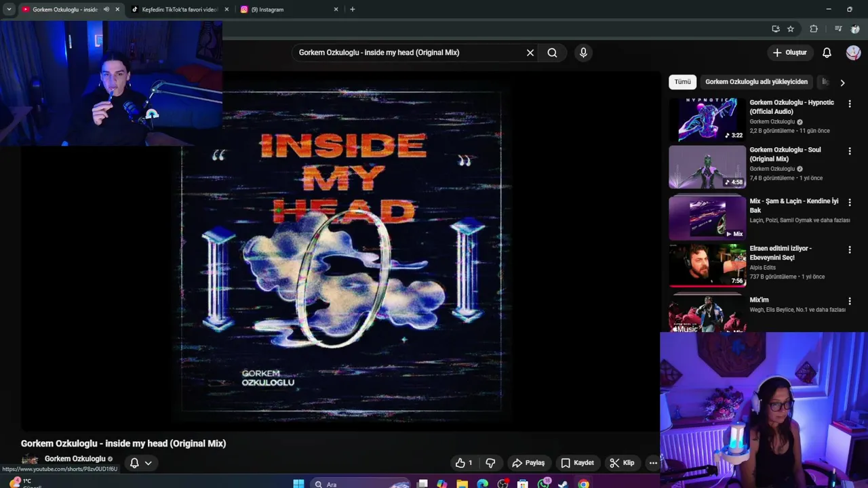Image resolution: width=868 pixels, height=488 pixels.
Task: Open Steam from the taskbar
Action: click(563, 483)
